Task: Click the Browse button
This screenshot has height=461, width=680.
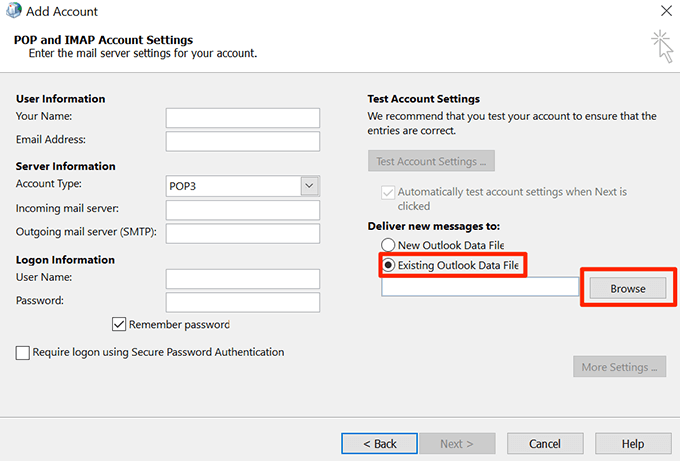Action: (628, 288)
